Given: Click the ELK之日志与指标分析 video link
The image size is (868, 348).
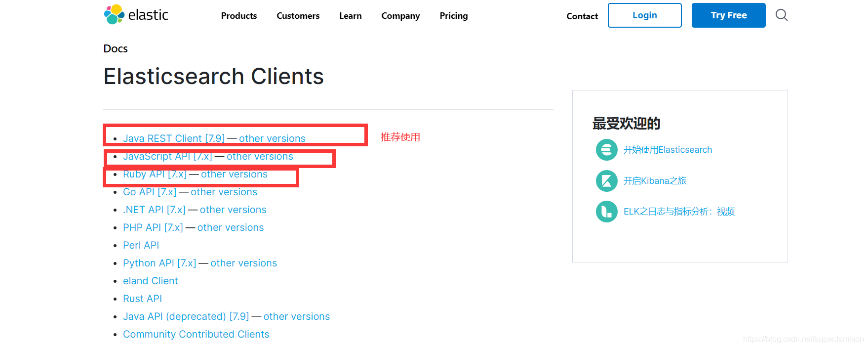Looking at the screenshot, I should click(679, 212).
